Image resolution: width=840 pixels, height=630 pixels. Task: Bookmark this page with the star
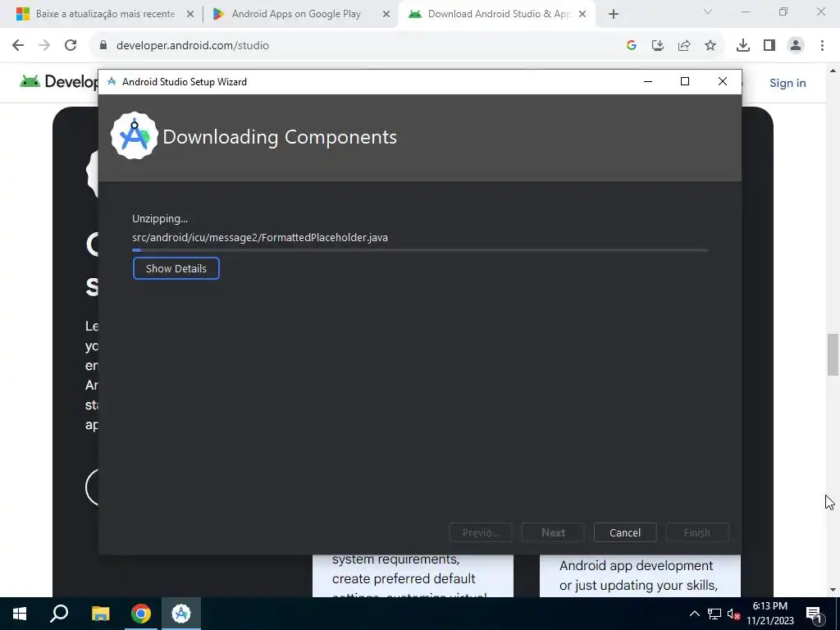tap(710, 46)
